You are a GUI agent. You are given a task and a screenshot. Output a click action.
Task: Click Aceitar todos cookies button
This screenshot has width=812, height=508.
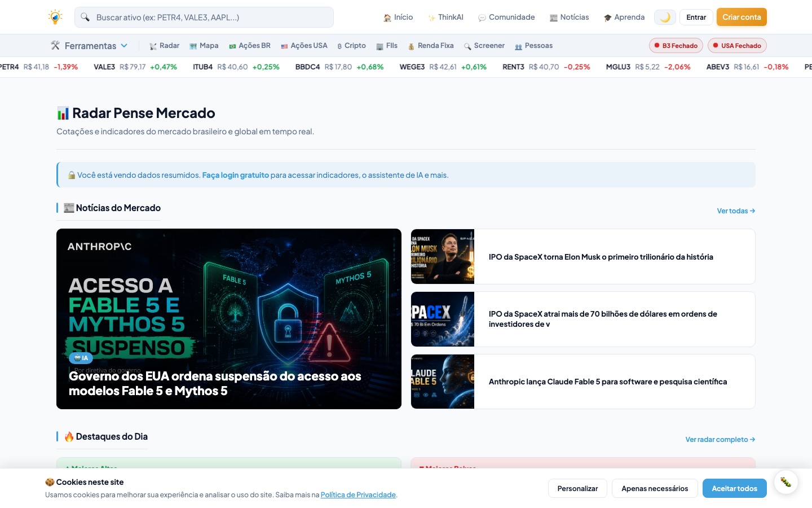pyautogui.click(x=734, y=488)
